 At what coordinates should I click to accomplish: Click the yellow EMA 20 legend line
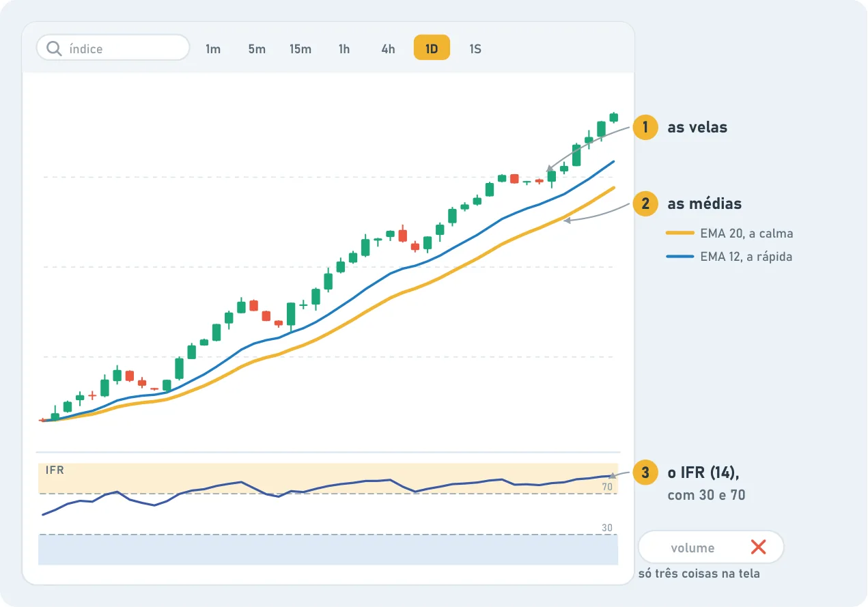point(680,234)
